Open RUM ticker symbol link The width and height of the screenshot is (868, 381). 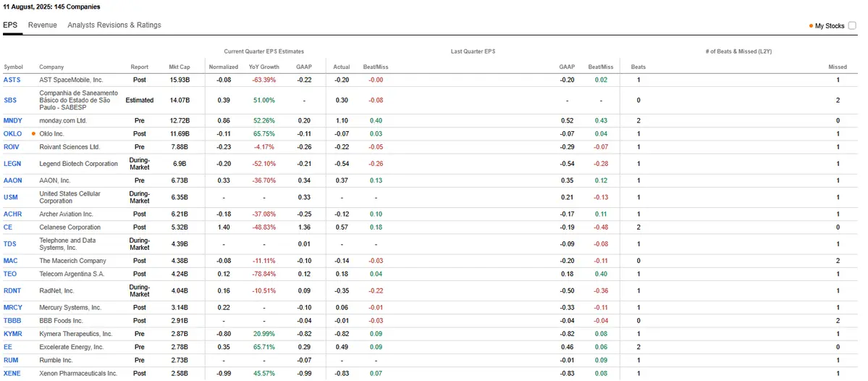(11, 360)
